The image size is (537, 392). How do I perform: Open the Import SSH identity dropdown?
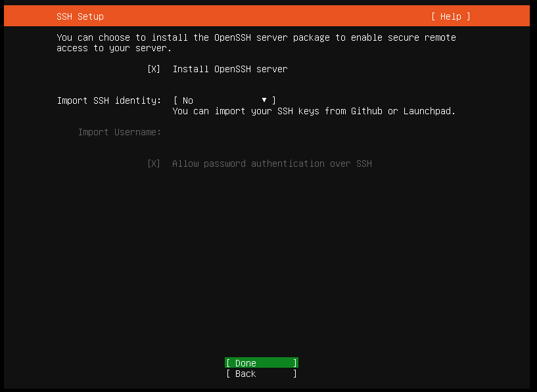point(225,100)
